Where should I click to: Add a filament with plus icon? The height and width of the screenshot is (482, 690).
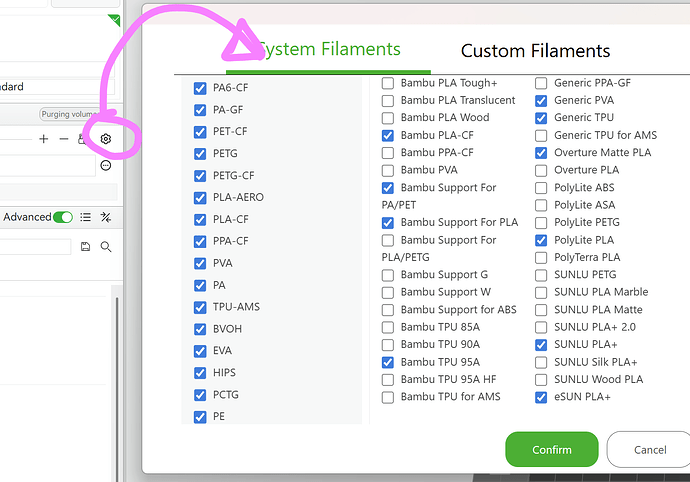pos(44,139)
